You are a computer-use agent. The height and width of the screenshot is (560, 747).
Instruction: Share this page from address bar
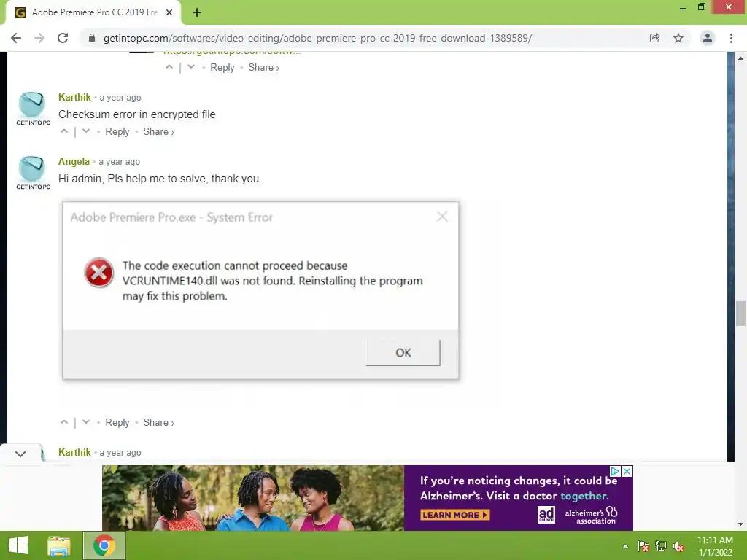pyautogui.click(x=654, y=38)
